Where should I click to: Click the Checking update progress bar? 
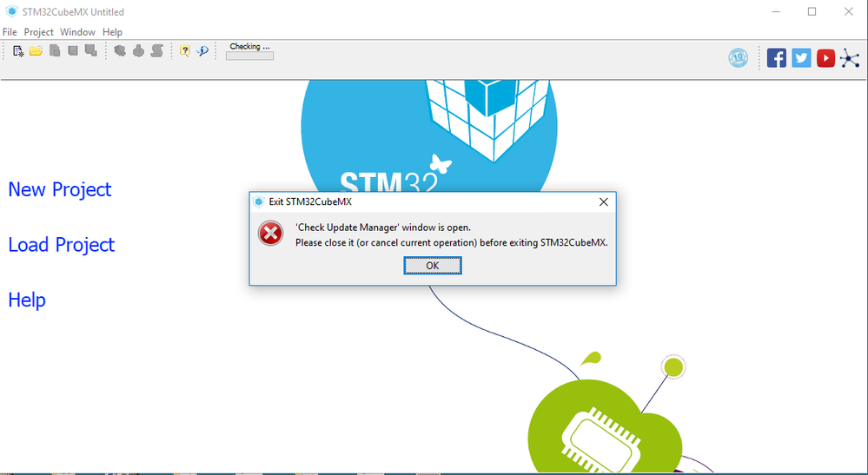click(x=249, y=56)
